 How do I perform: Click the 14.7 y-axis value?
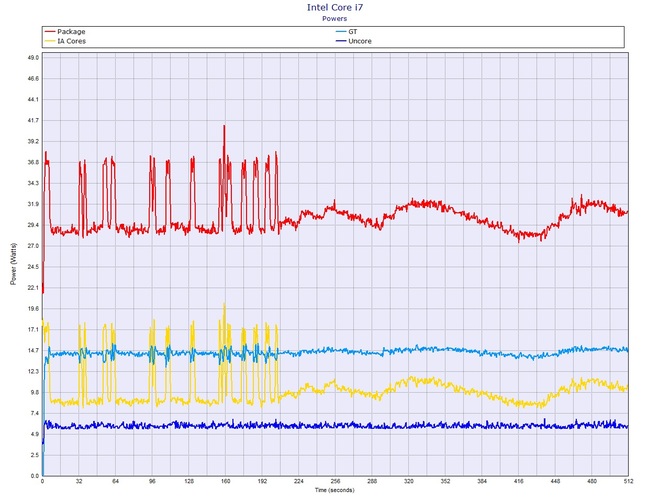point(34,351)
